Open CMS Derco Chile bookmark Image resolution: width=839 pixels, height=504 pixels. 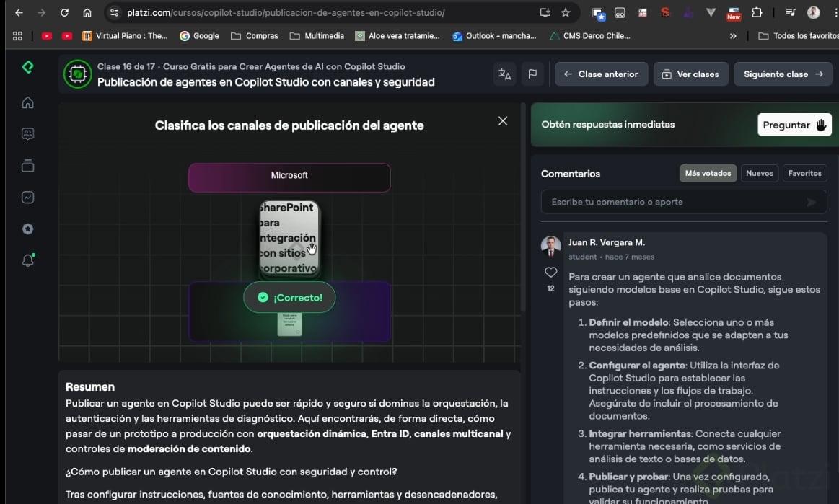590,36
